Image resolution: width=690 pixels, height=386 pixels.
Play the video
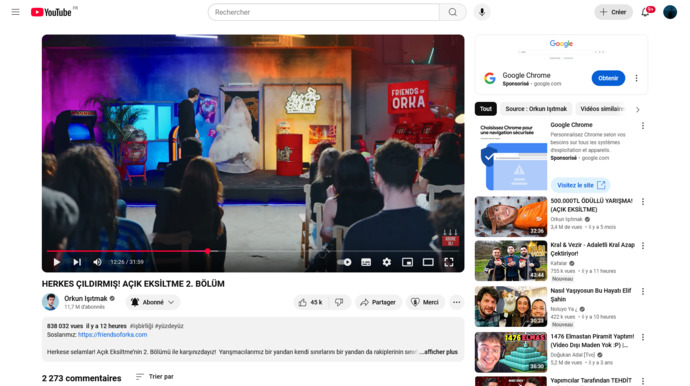click(57, 262)
